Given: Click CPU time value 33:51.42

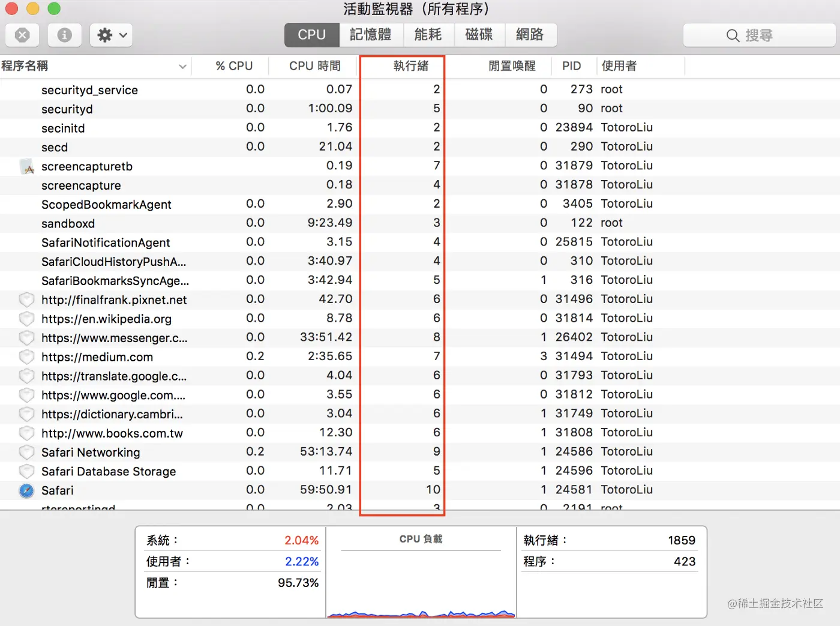Looking at the screenshot, I should 326,337.
